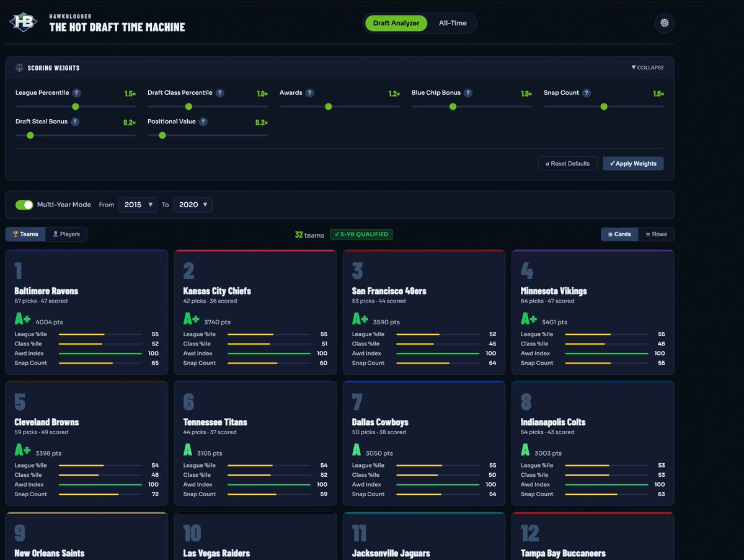
Task: Open the Minnesota Vikings card
Action: click(593, 312)
